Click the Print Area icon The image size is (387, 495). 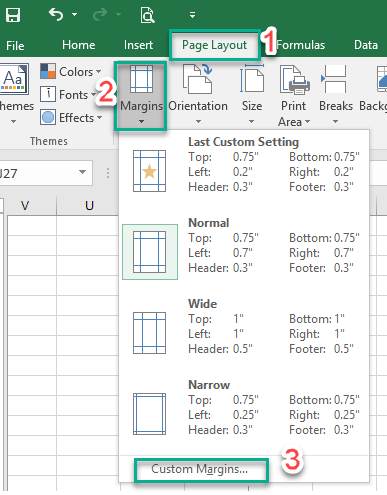pos(294,79)
